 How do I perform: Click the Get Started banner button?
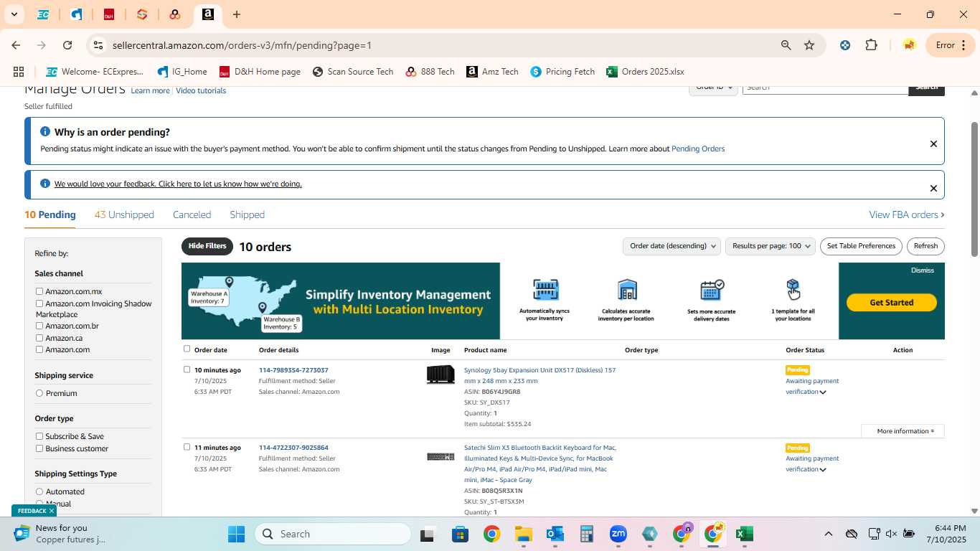(x=892, y=303)
